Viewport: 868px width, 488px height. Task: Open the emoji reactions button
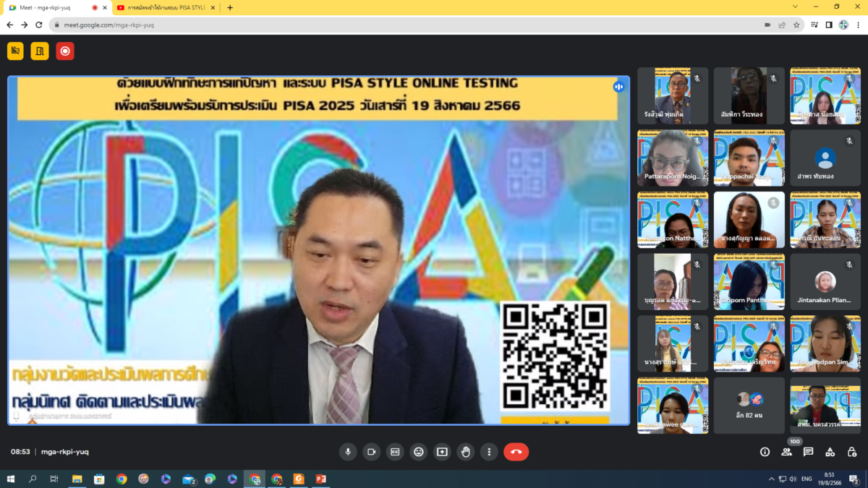418,452
